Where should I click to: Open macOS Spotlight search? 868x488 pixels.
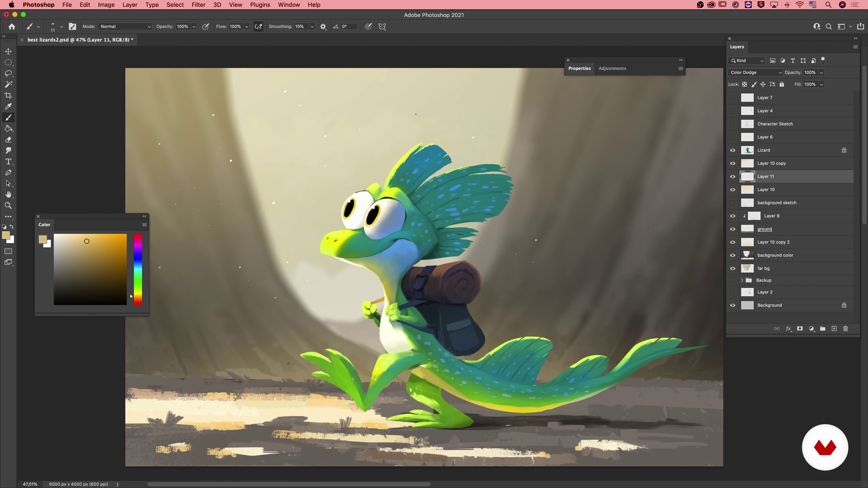828,5
